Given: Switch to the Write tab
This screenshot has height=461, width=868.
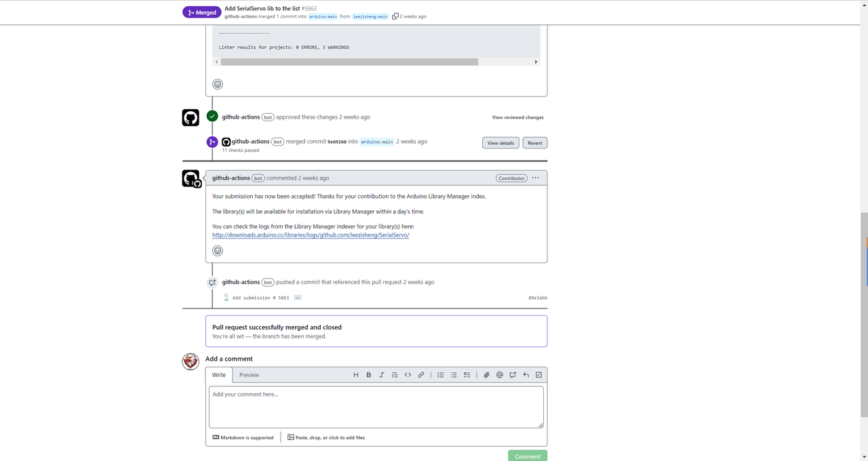Looking at the screenshot, I should point(219,375).
